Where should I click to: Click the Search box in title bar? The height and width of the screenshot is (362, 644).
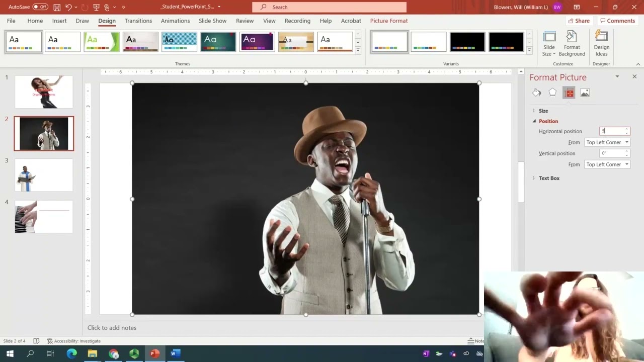(x=329, y=7)
